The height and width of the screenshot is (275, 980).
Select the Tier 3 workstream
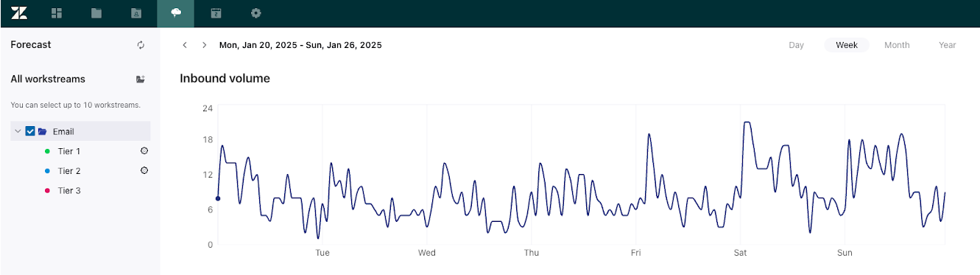[x=69, y=190]
